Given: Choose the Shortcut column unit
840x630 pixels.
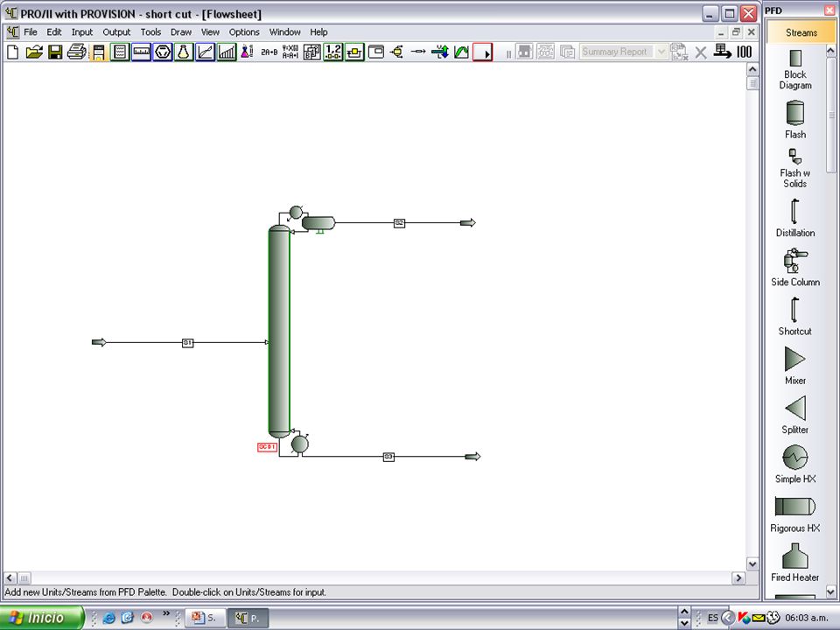Looking at the screenshot, I should [x=795, y=316].
